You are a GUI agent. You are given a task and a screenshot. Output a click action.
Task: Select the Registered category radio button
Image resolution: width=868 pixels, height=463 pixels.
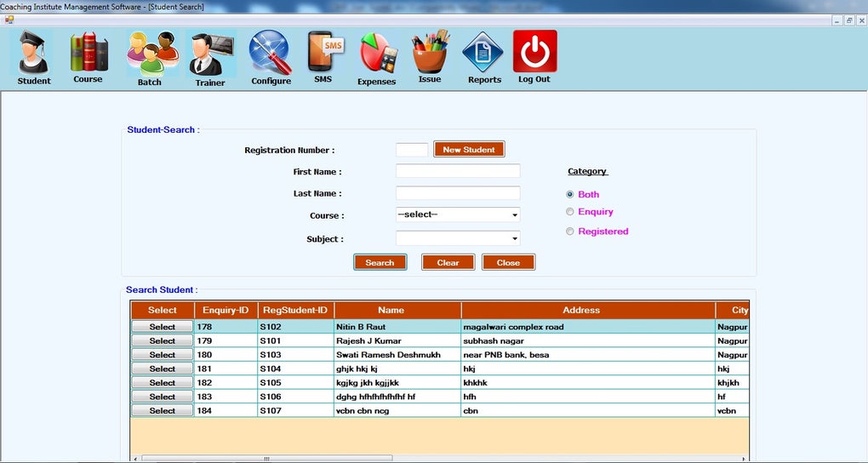click(569, 231)
